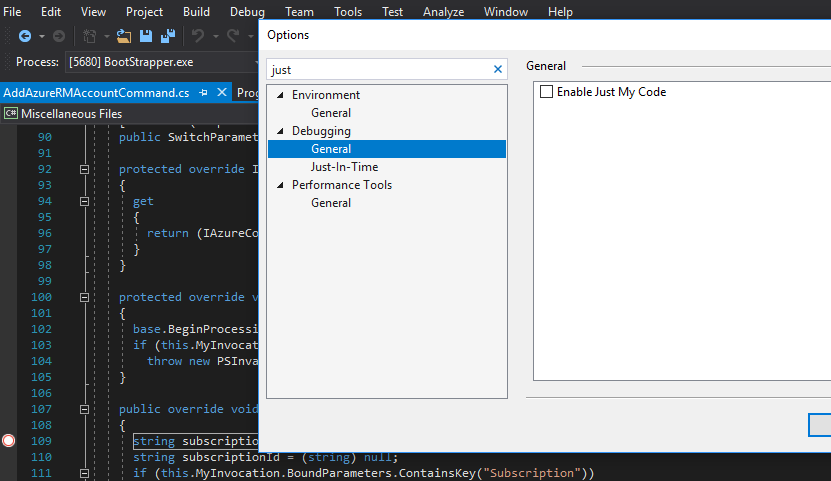Click line number 103 in the editor
Screen dimensions: 831x481
point(41,345)
